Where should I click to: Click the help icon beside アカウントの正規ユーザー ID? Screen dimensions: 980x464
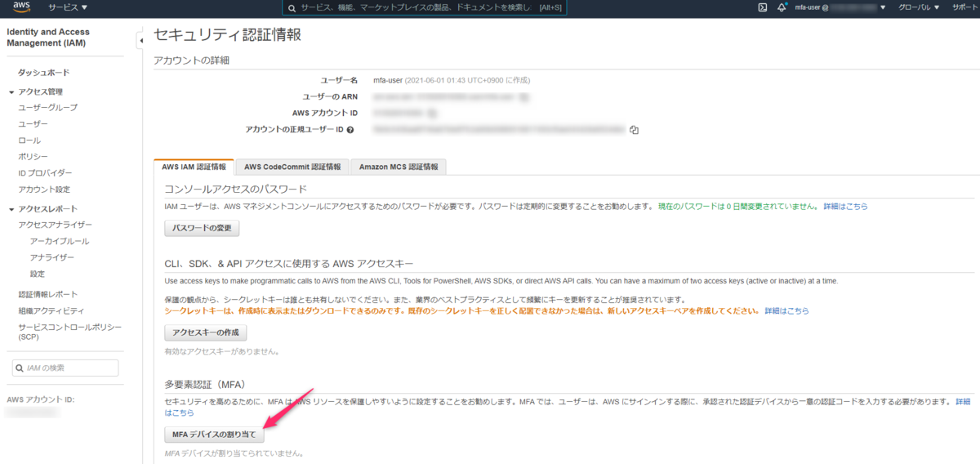click(x=350, y=130)
